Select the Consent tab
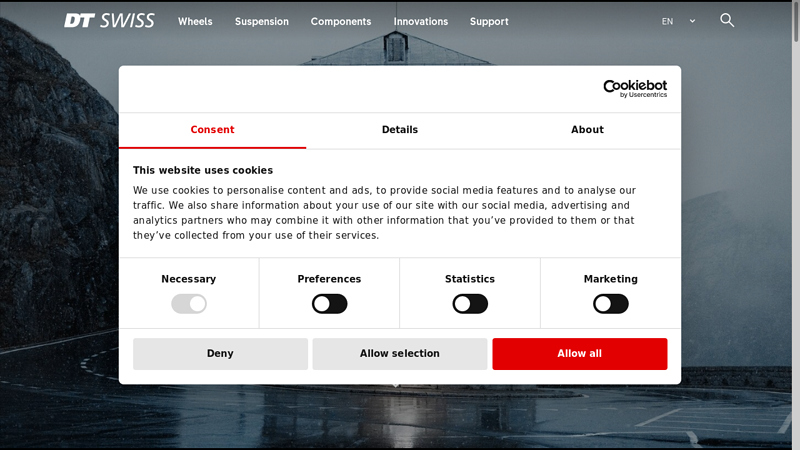 point(212,130)
